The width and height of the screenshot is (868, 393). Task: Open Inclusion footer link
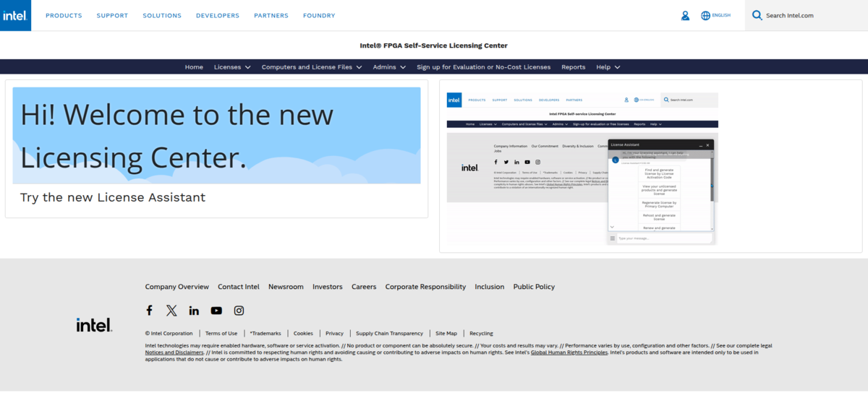coord(490,287)
